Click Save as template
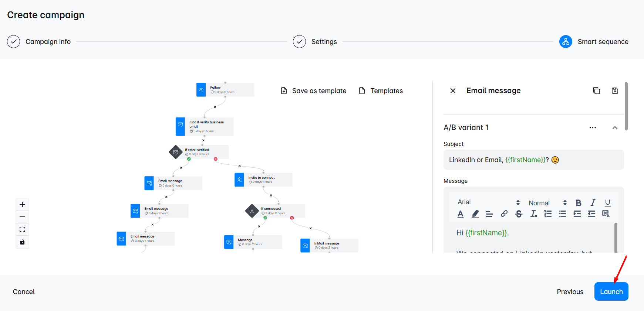The height and width of the screenshot is (311, 644). coord(314,91)
